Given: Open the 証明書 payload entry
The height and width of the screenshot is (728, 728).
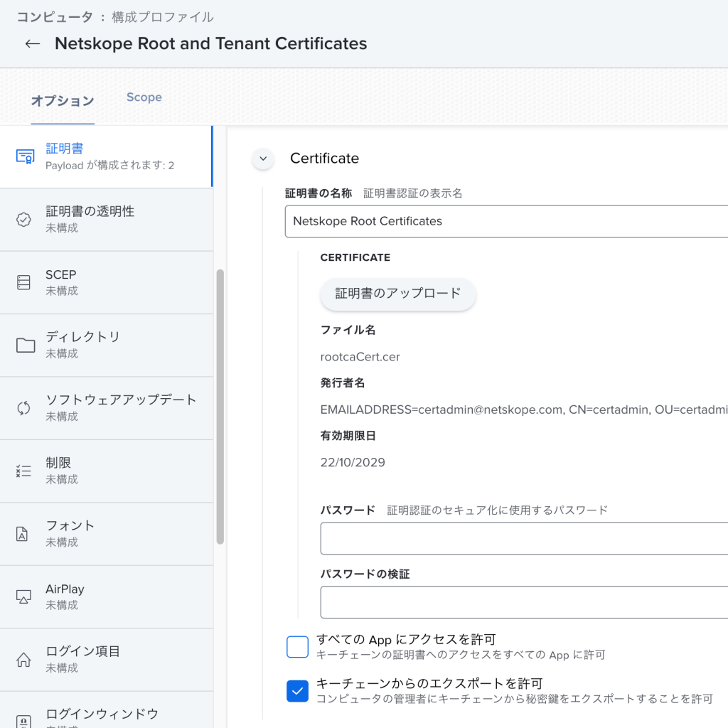Looking at the screenshot, I should tap(107, 156).
